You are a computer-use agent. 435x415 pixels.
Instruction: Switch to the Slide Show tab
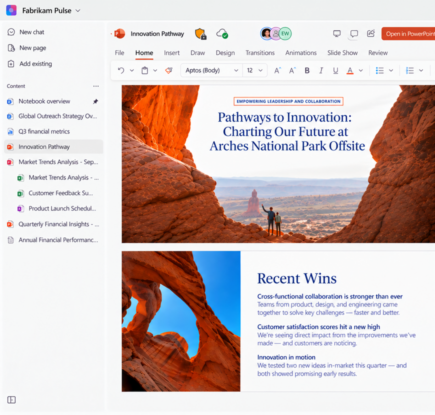pos(342,53)
